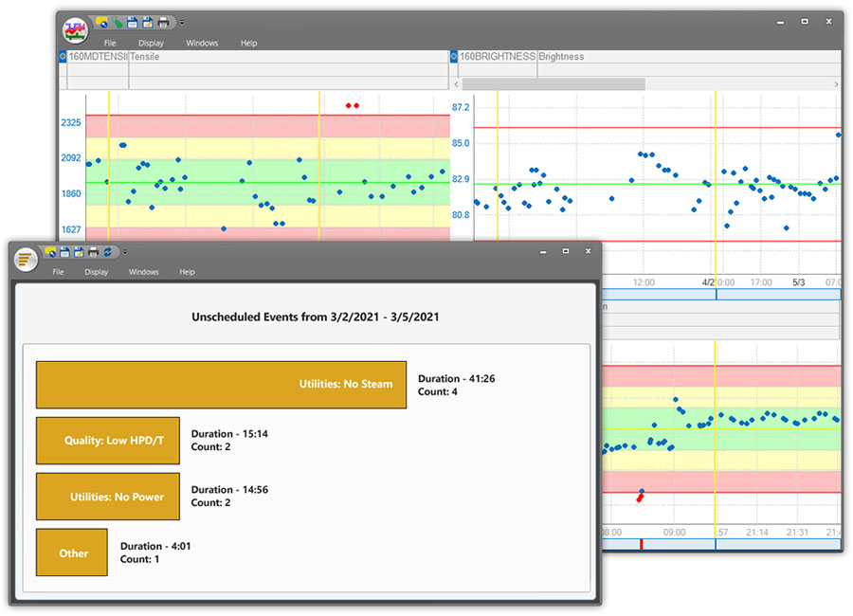Open the Display menu in the events window

coord(96,272)
